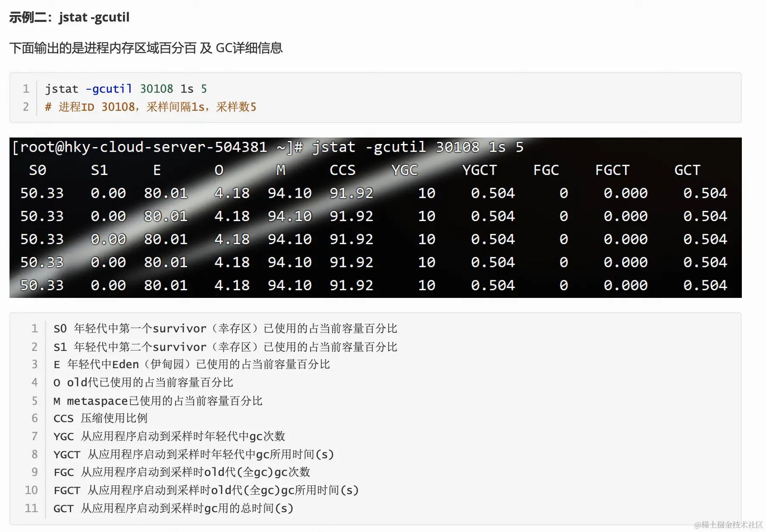Screen dimensions: 766x532
Task: Click the line 'YGCT ... 年轻代中gc所用时间(s)'
Action: pos(194,455)
